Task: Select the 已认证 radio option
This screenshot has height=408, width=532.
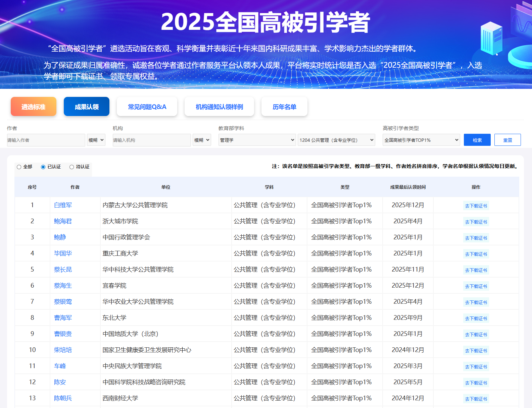Action: coord(43,167)
